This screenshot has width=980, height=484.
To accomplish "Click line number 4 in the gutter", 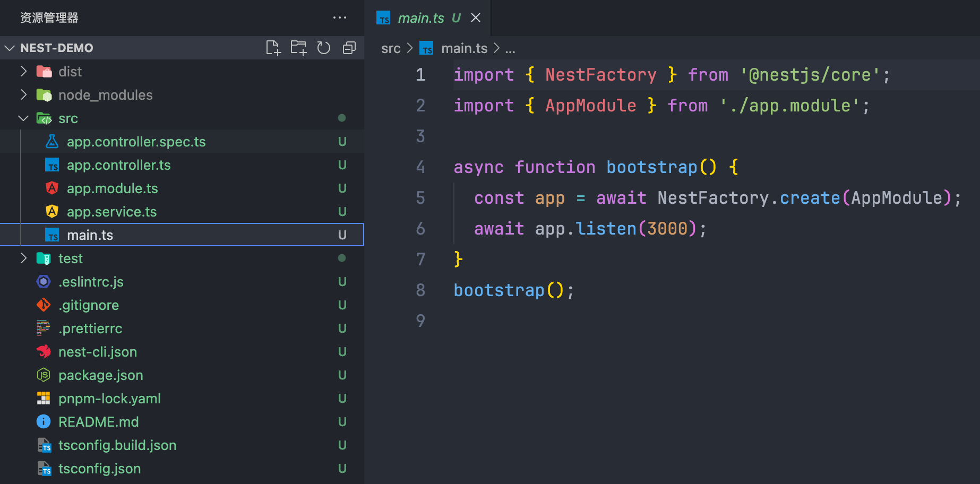I will (x=420, y=167).
